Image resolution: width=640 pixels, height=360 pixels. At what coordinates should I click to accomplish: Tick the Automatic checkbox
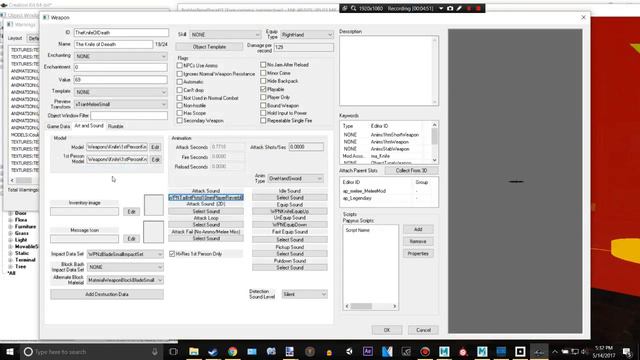coord(180,82)
